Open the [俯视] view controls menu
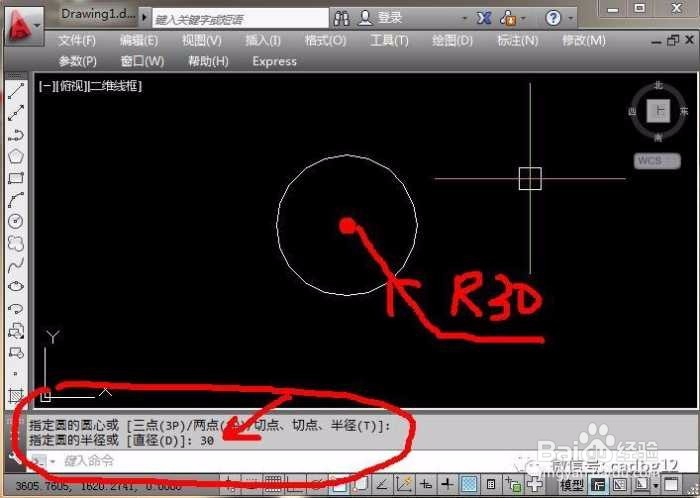 (x=71, y=86)
